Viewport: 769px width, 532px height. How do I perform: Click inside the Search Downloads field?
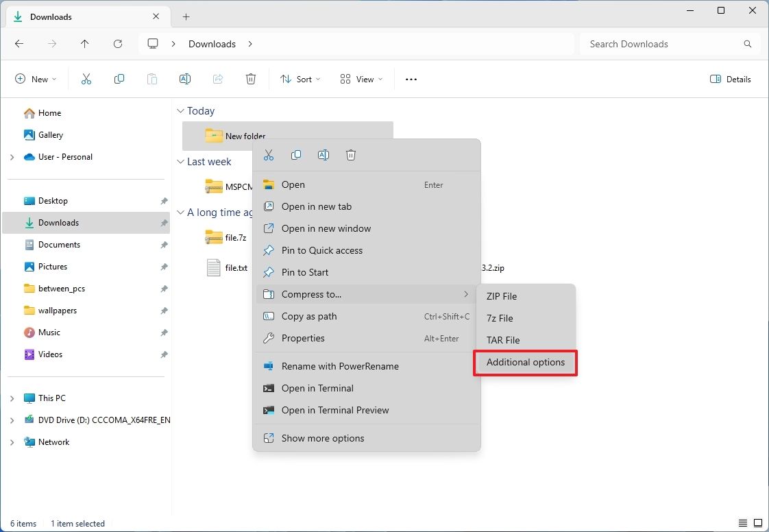tap(651, 43)
